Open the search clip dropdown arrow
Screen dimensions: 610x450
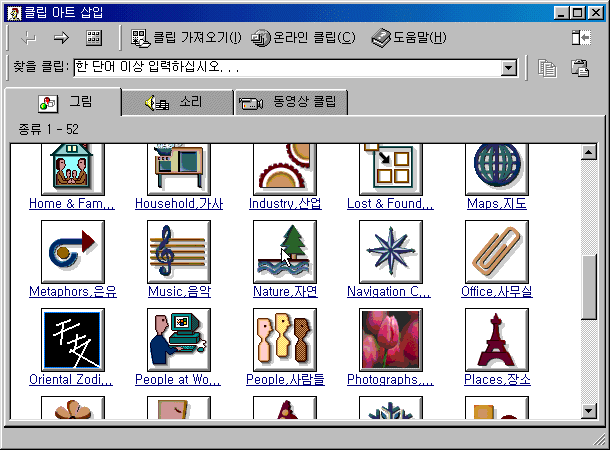point(508,68)
